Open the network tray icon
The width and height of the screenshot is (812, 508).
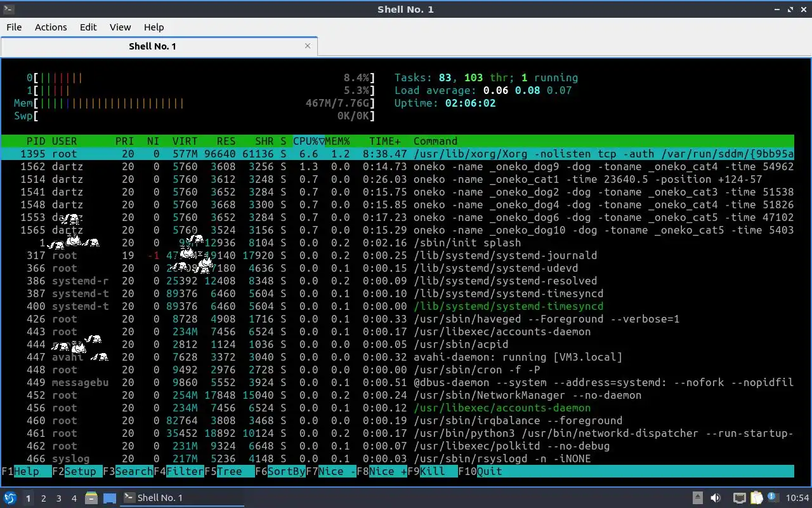739,498
